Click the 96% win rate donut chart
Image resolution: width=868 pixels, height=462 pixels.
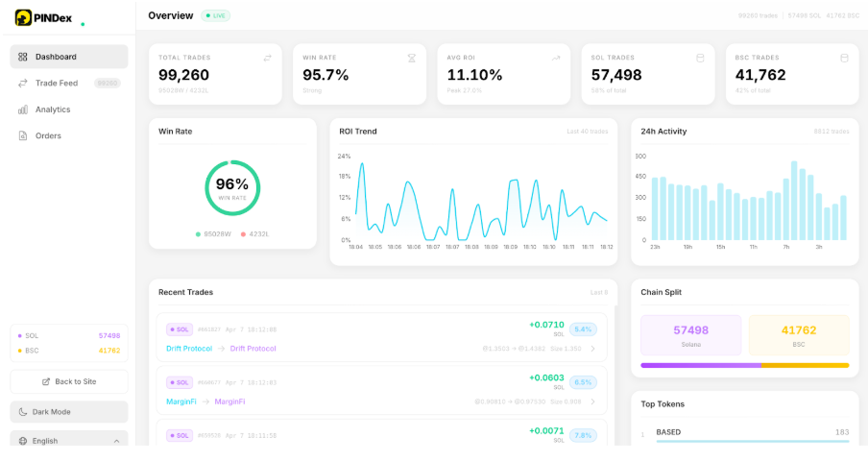[232, 187]
